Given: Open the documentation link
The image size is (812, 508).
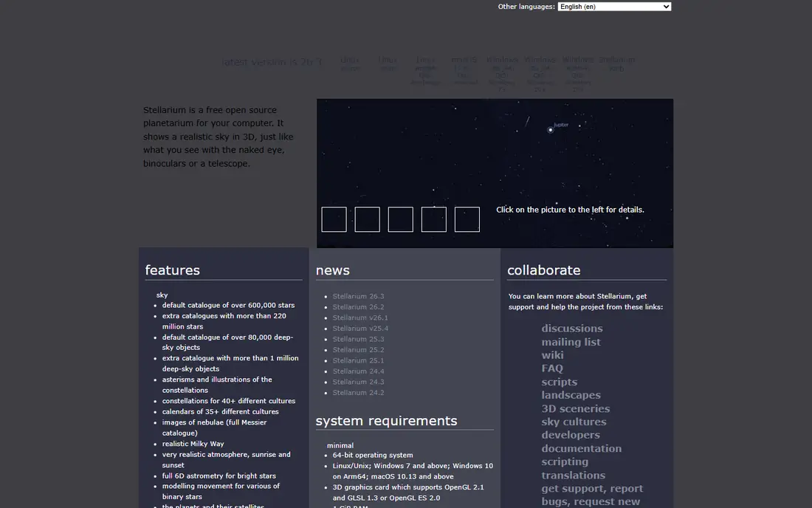Looking at the screenshot, I should coord(581,448).
